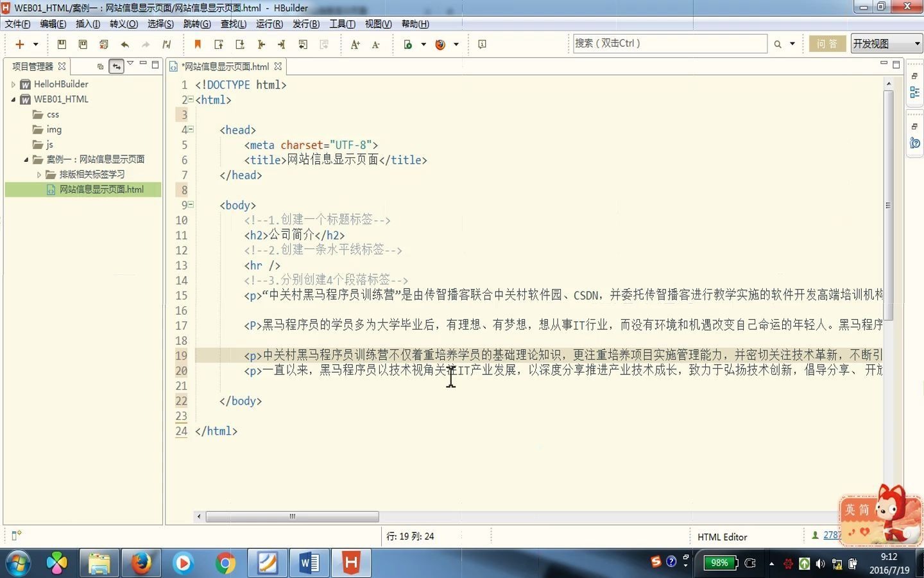Click the Firefox browser preview icon
Image resolution: width=924 pixels, height=578 pixels.
click(440, 44)
